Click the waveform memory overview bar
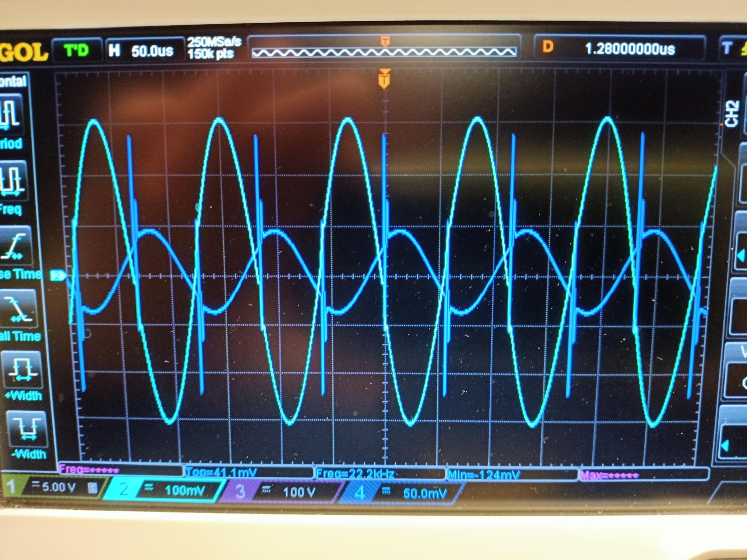The width and height of the screenshot is (747, 560). tap(384, 52)
